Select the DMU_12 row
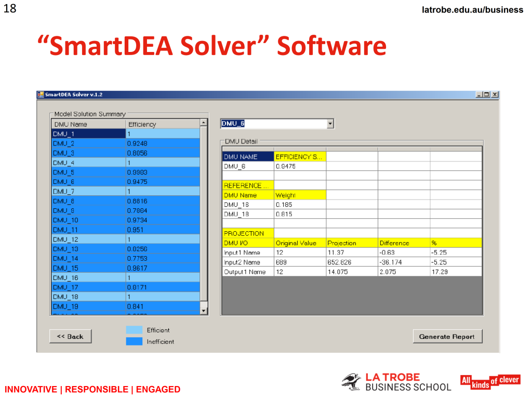 [126, 240]
